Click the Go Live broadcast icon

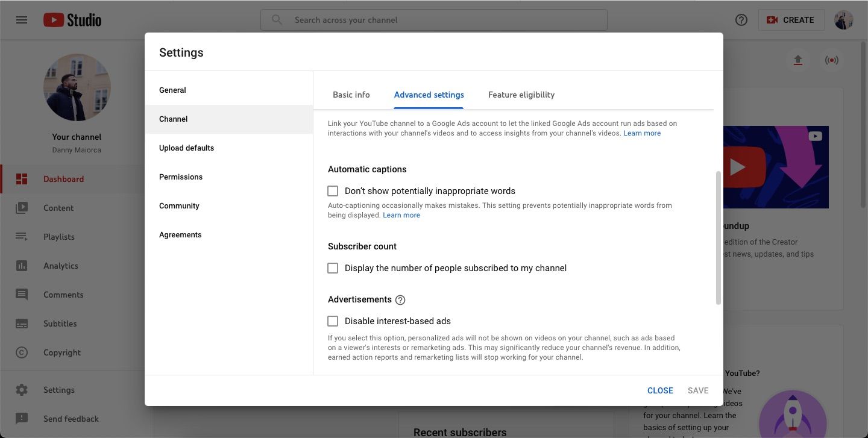[x=832, y=60]
